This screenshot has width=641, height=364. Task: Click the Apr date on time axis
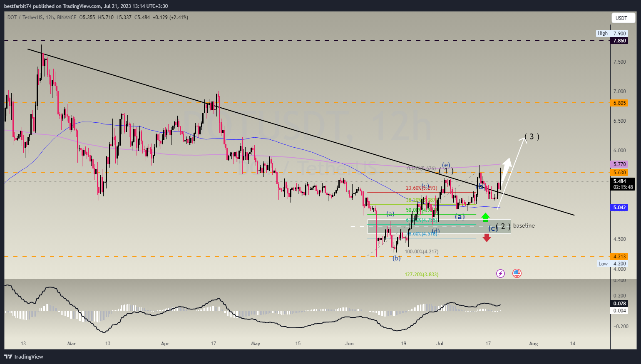tap(165, 344)
